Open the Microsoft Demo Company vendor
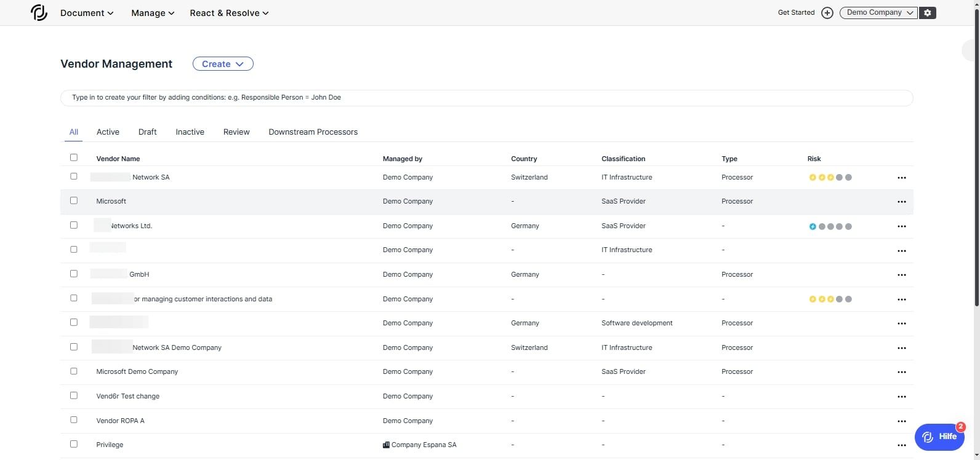 137,371
